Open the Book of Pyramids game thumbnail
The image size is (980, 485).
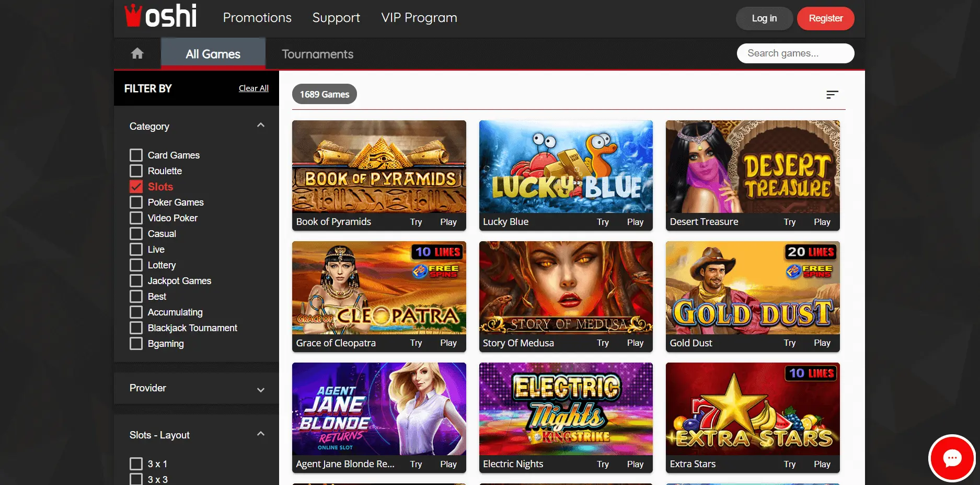click(379, 167)
